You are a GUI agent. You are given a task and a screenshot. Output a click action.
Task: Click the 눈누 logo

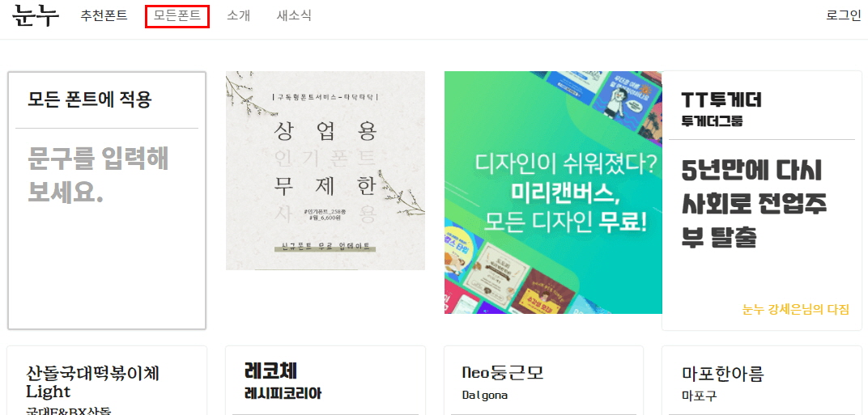[x=36, y=15]
